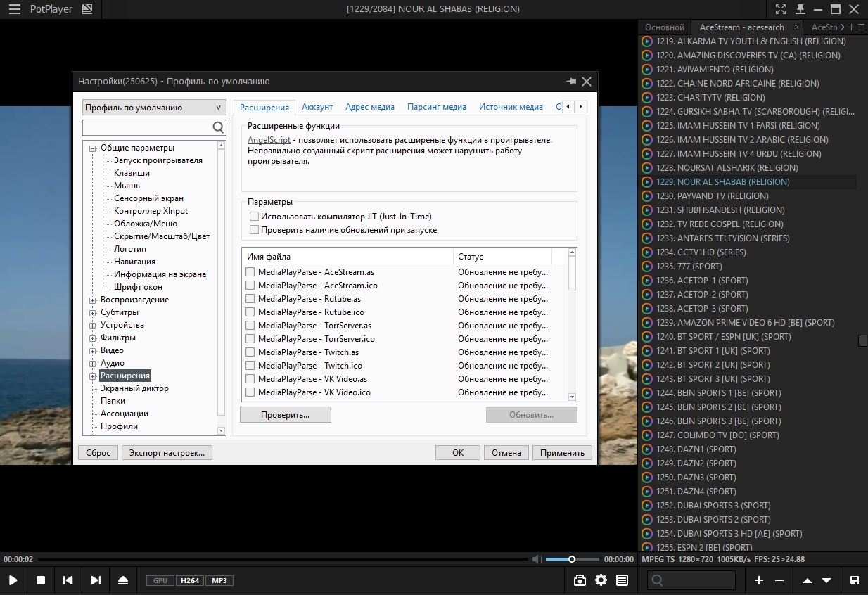Check the MediaPlayParse - Rutube.as checkbox
This screenshot has height=595, width=868.
tap(250, 299)
